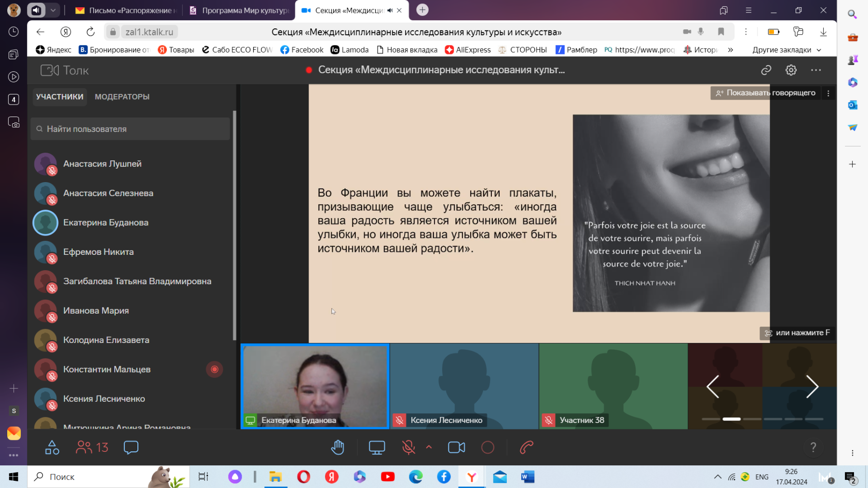
Task: Open meeting settings gear
Action: [791, 70]
